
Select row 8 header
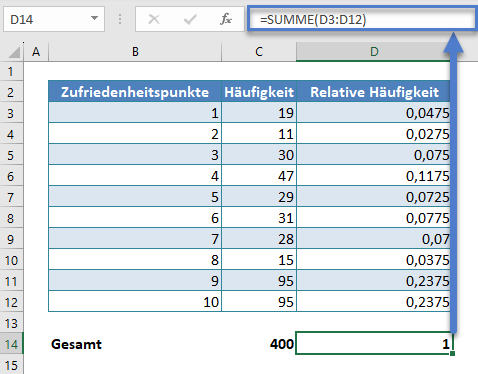coord(11,218)
